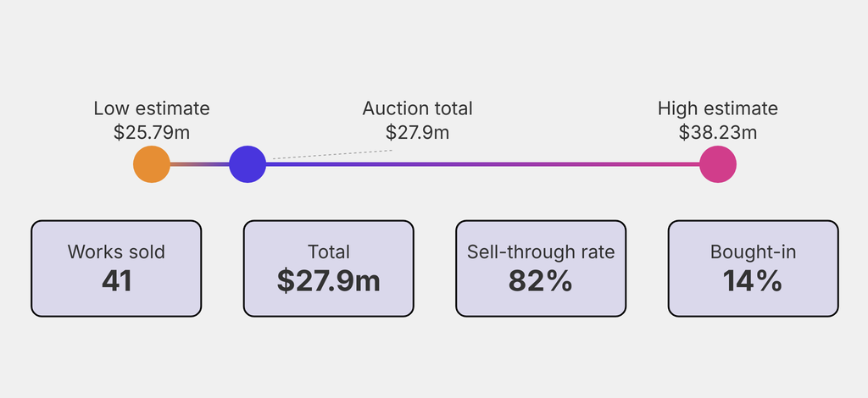
Task: Click the $38.23m high estimate value
Action: pyautogui.click(x=718, y=132)
